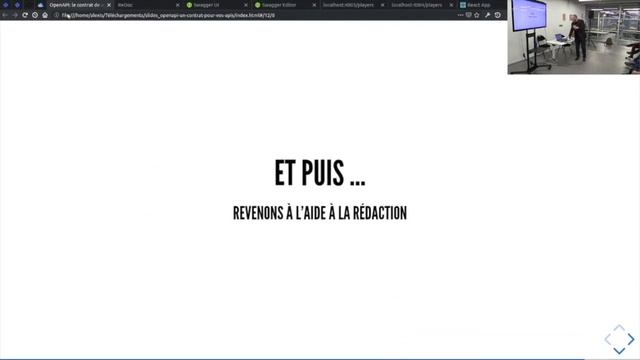Click the cloud icon left of the first tab

pyautogui.click(x=40, y=5)
